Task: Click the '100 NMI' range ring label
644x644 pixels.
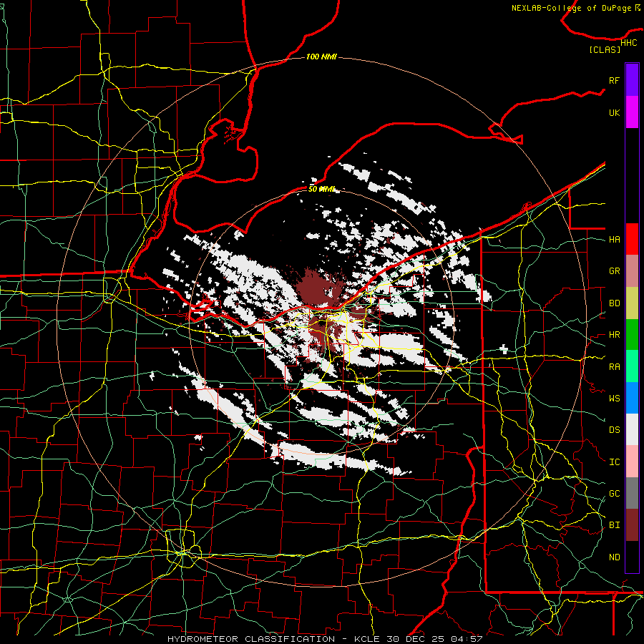Action: pyautogui.click(x=321, y=57)
